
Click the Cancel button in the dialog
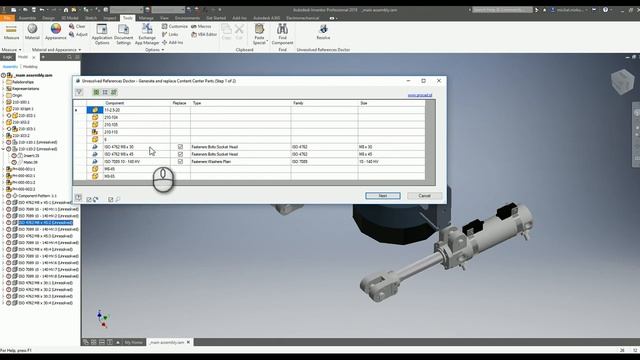[424, 196]
